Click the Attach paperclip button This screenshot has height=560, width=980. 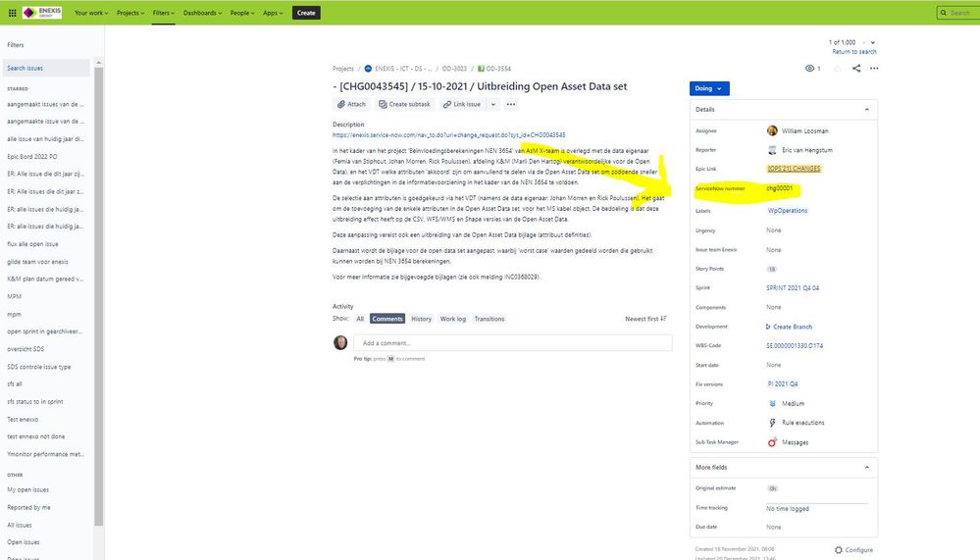click(x=351, y=104)
